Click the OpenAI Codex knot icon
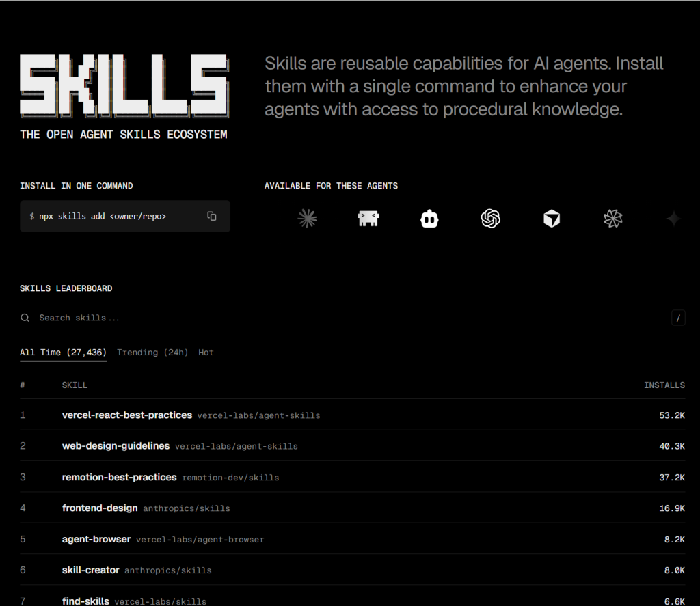This screenshot has width=700, height=606. [x=491, y=219]
